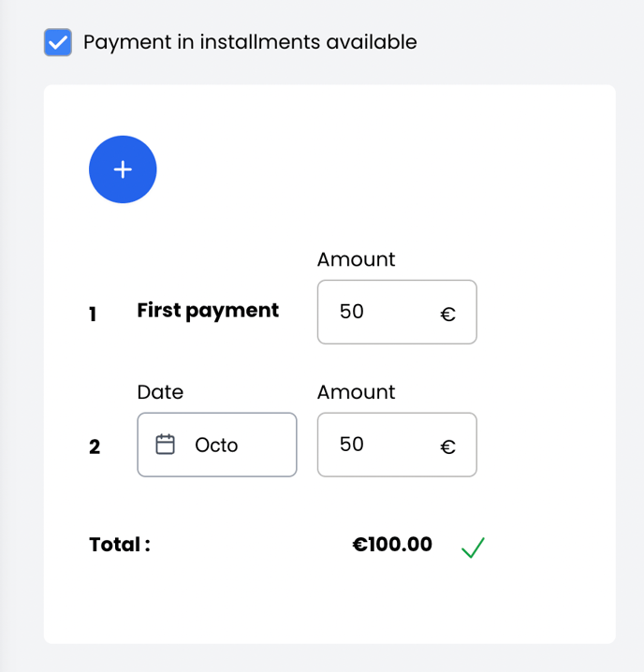Click the green validation checkmark beside total
This screenshot has width=644, height=672.
tap(473, 548)
